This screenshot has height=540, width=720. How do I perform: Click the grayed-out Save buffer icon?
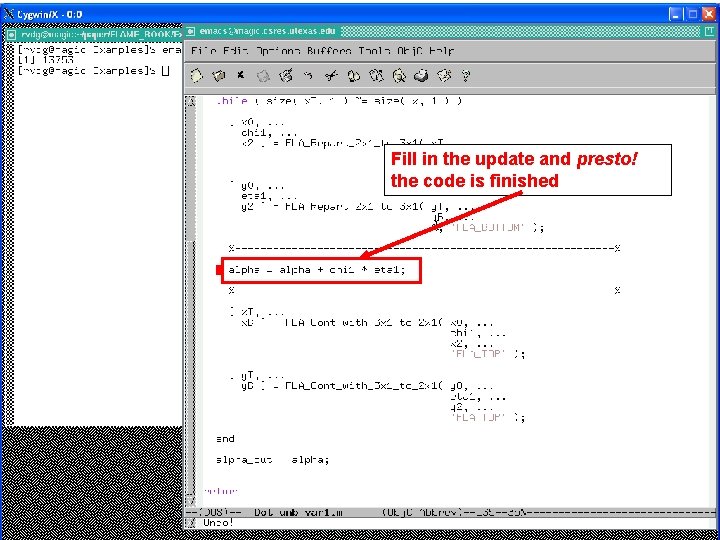263,76
